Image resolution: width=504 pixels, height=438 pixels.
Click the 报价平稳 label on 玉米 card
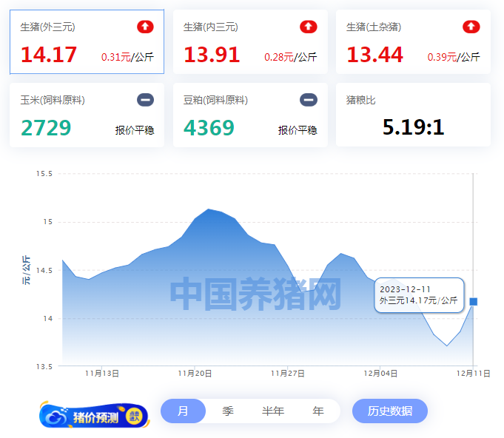click(x=135, y=130)
